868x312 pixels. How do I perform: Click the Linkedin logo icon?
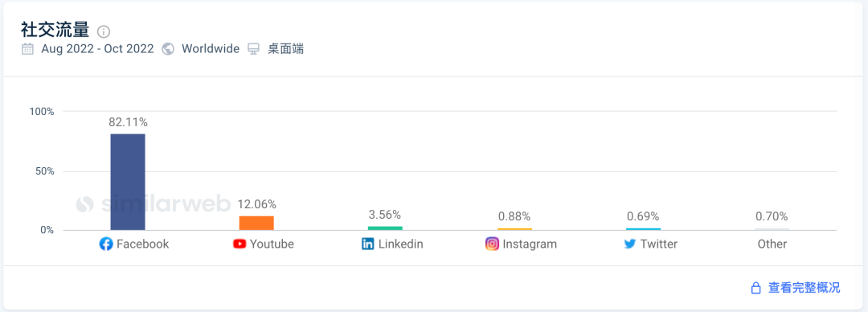[x=367, y=244]
